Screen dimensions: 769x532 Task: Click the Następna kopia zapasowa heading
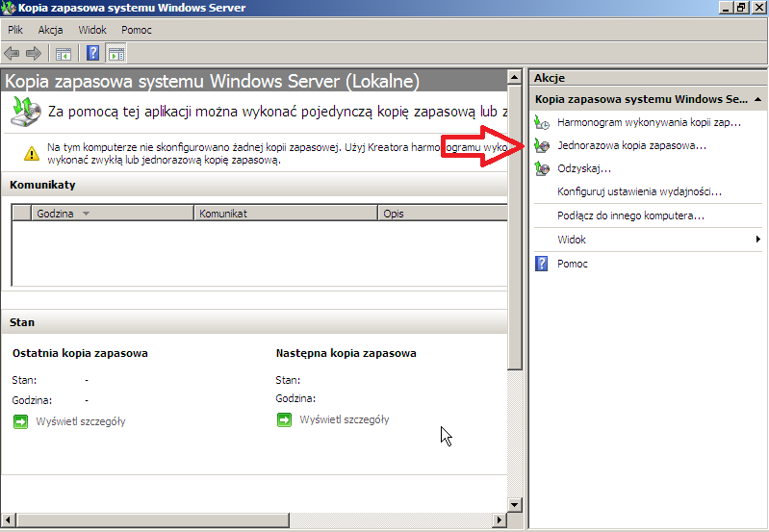[x=346, y=353]
